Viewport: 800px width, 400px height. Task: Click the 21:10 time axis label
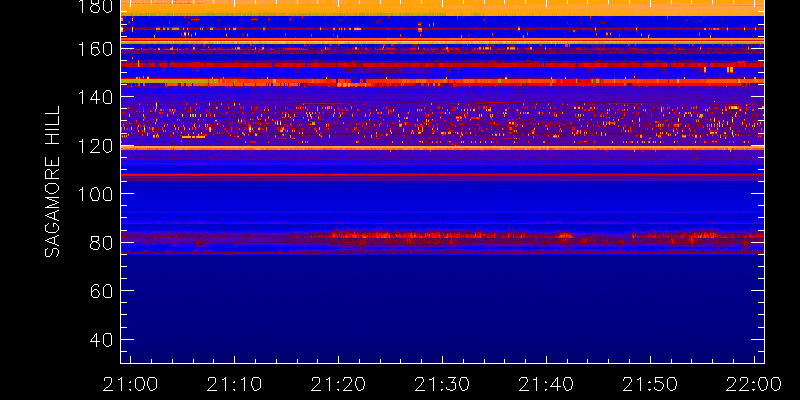click(234, 384)
